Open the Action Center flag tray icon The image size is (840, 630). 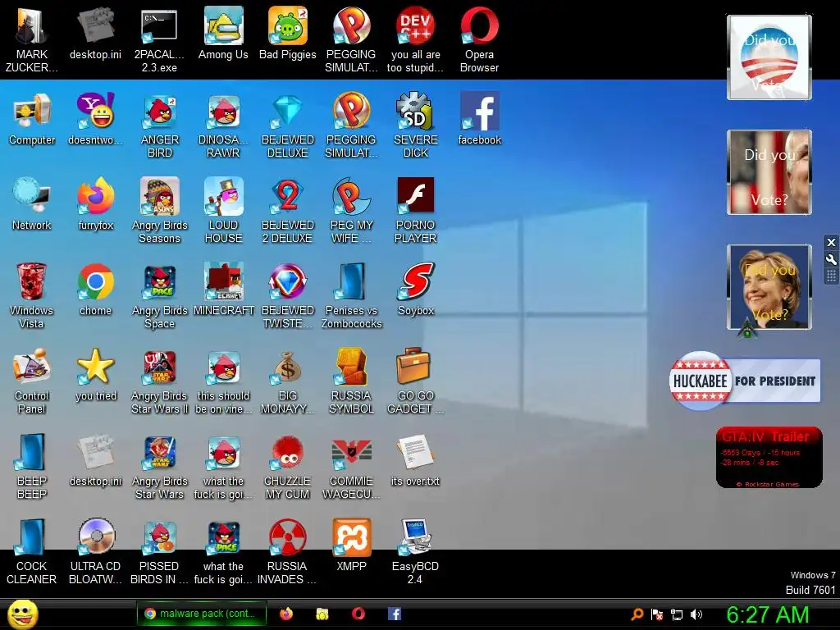click(x=657, y=614)
